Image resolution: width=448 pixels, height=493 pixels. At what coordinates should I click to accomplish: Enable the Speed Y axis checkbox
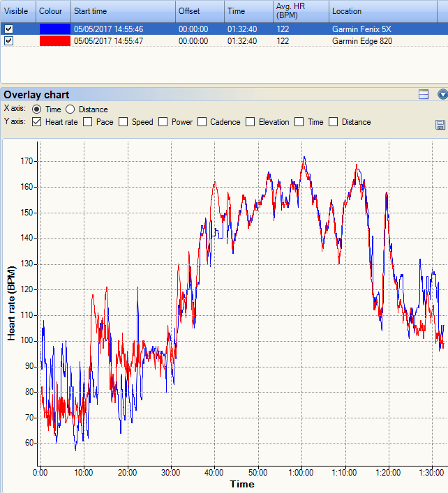pos(124,122)
